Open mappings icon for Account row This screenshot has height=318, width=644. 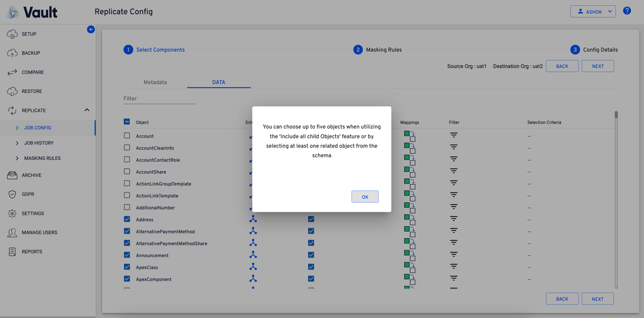(x=410, y=136)
